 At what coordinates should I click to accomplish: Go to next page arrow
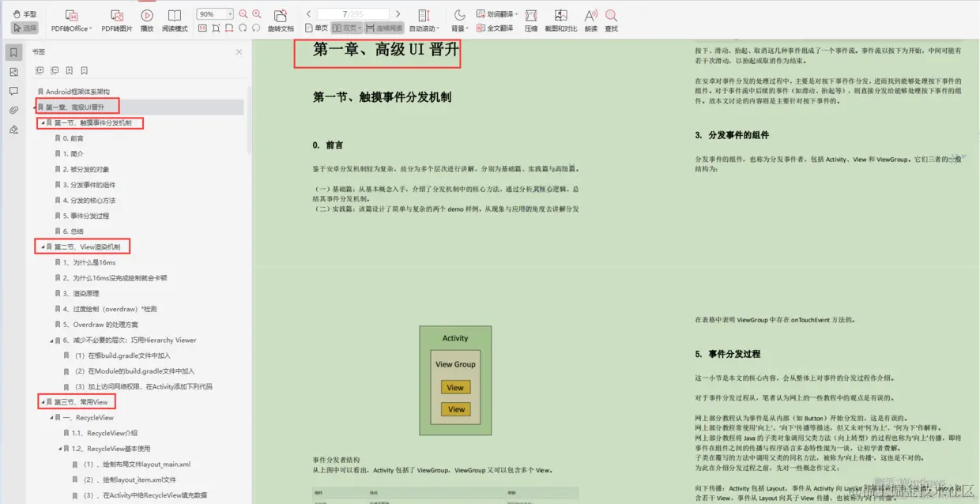pyautogui.click(x=398, y=14)
